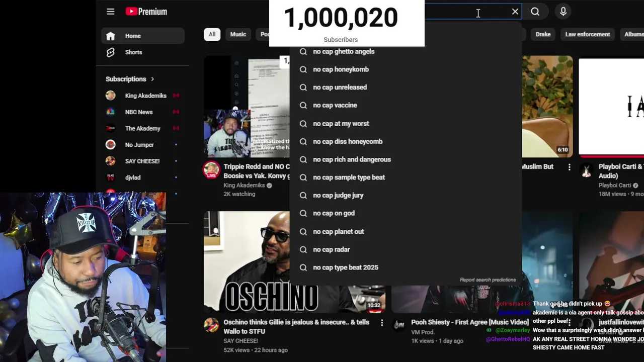The width and height of the screenshot is (644, 362).
Task: Click The Akademy sidebar avatar
Action: coord(111,128)
